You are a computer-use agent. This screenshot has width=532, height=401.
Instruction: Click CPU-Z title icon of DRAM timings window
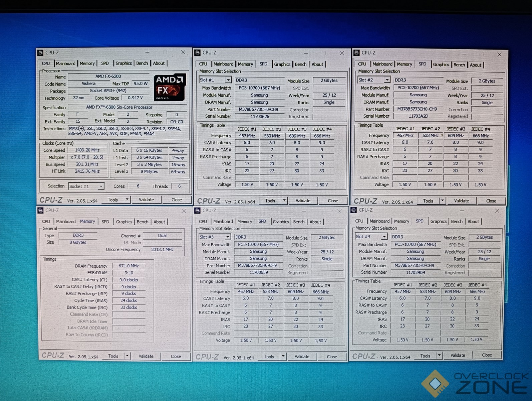[x=40, y=211]
